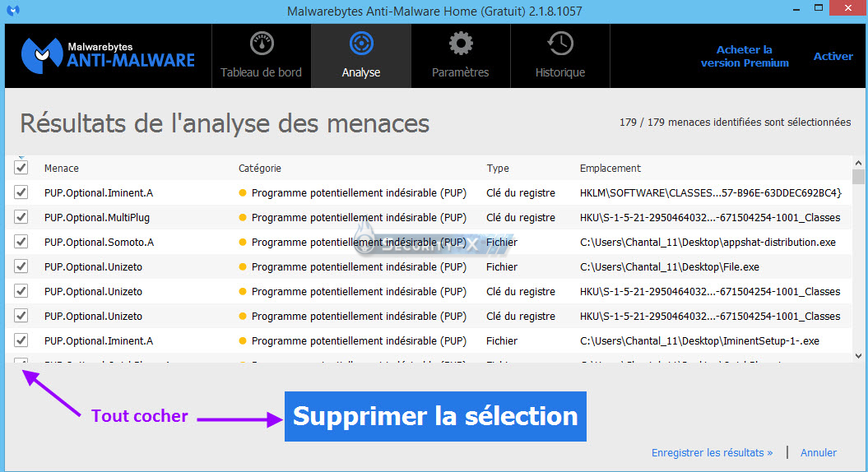Select the Analyse scan target icon
This screenshot has width=868, height=472.
pos(361,44)
